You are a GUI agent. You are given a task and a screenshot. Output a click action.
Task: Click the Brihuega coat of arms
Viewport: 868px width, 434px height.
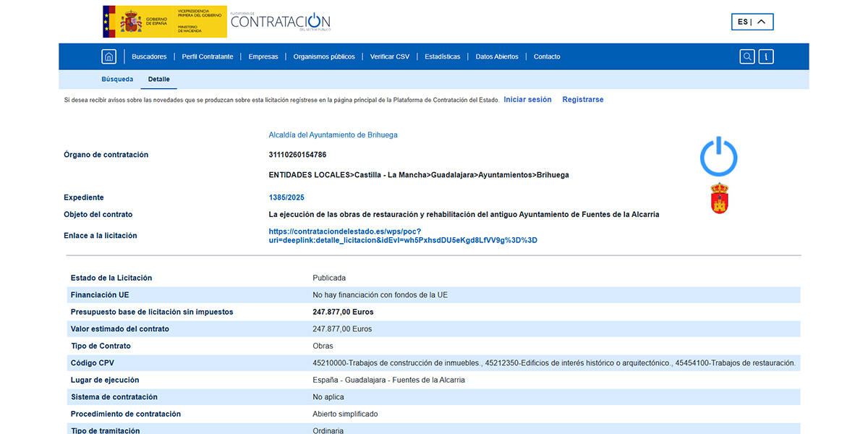point(719,199)
